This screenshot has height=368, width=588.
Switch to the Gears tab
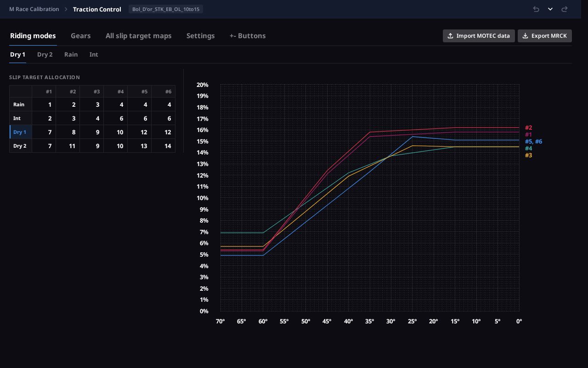point(81,36)
